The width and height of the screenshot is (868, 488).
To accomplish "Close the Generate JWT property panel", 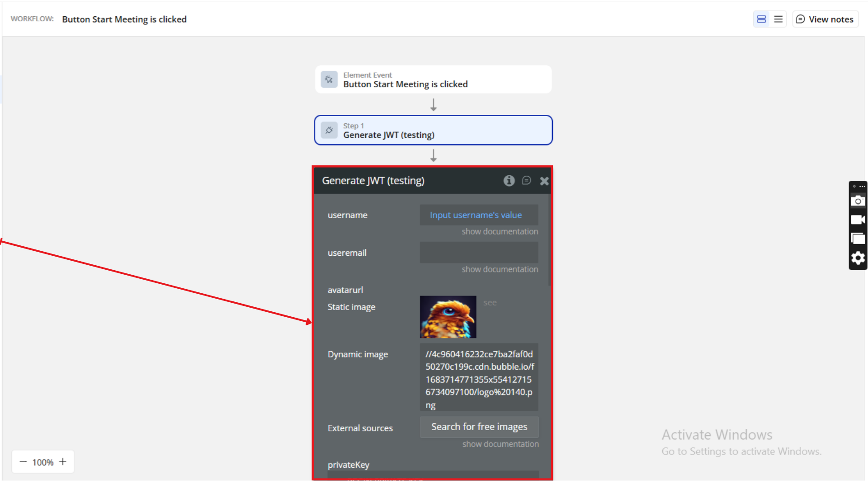I will point(544,181).
